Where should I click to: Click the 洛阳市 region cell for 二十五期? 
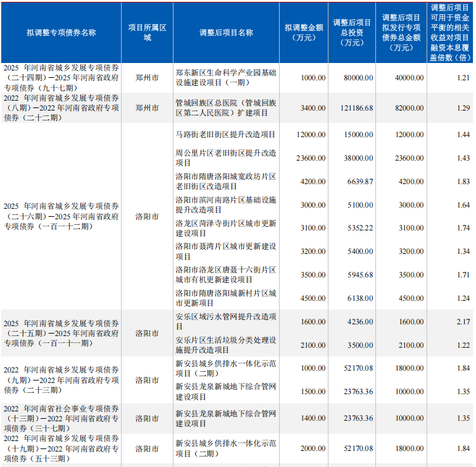click(x=147, y=334)
